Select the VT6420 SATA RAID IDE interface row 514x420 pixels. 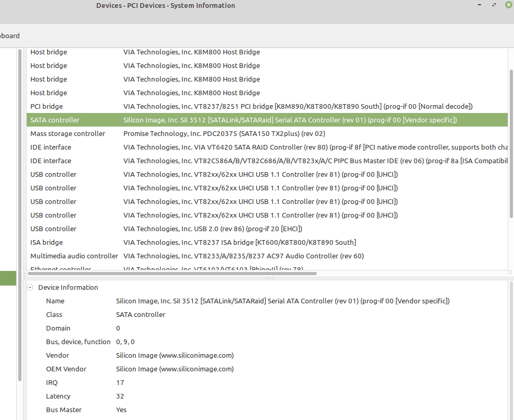click(x=267, y=147)
